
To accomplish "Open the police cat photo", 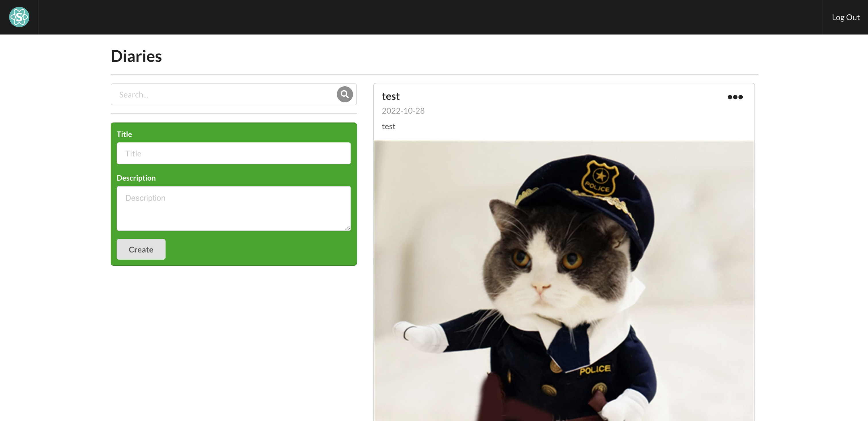I will pyautogui.click(x=564, y=280).
